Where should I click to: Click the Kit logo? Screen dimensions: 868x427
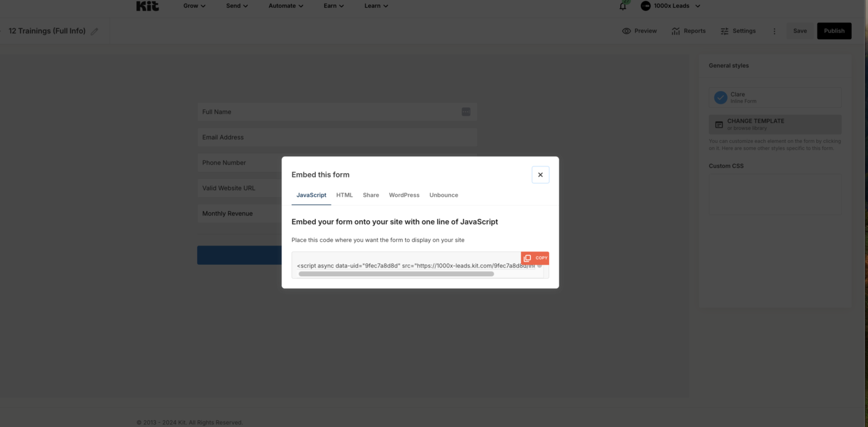(x=147, y=5)
